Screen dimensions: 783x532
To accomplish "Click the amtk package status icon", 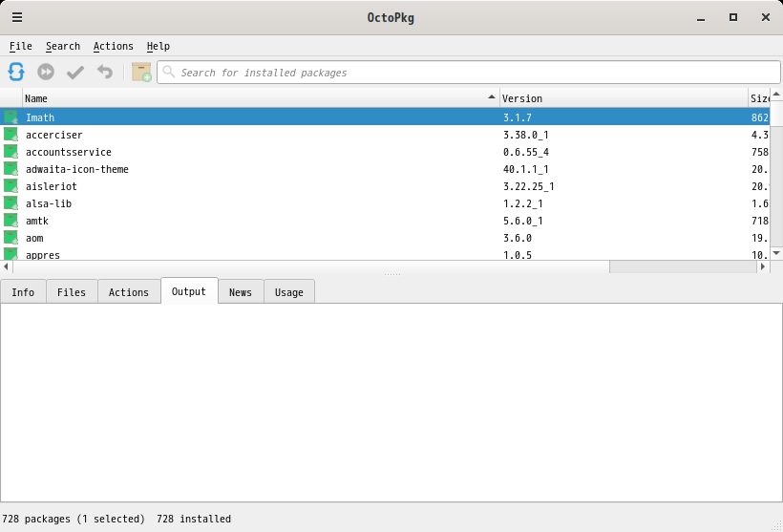I will click(11, 221).
